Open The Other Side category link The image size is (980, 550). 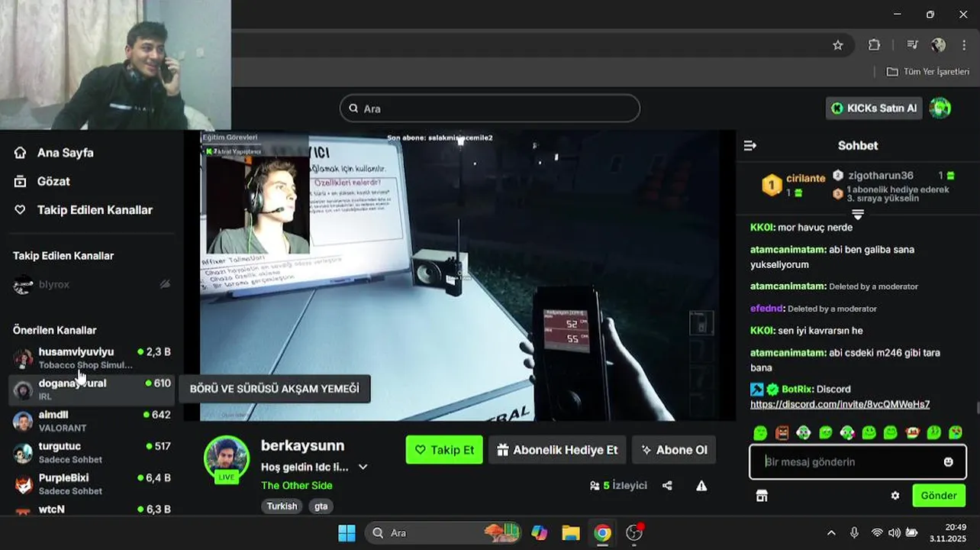tap(296, 485)
